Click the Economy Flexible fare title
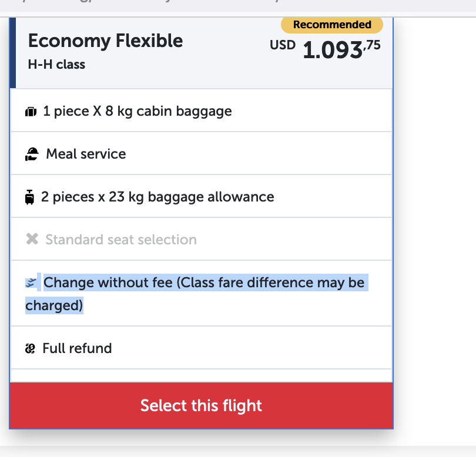Image resolution: width=476 pixels, height=457 pixels. (105, 41)
